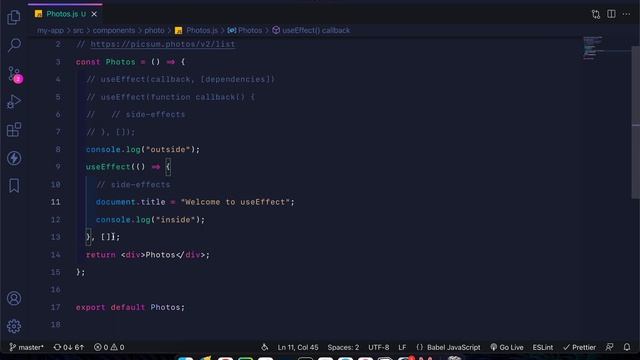Open the Manage gear menu
This screenshot has width=640, height=360.
pos(14,326)
